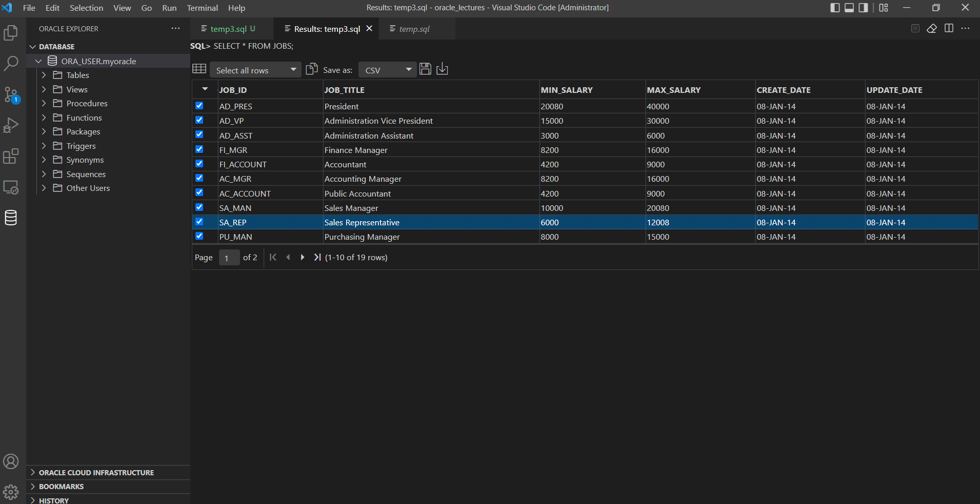Open the Selection menu
The width and height of the screenshot is (980, 504).
click(86, 8)
